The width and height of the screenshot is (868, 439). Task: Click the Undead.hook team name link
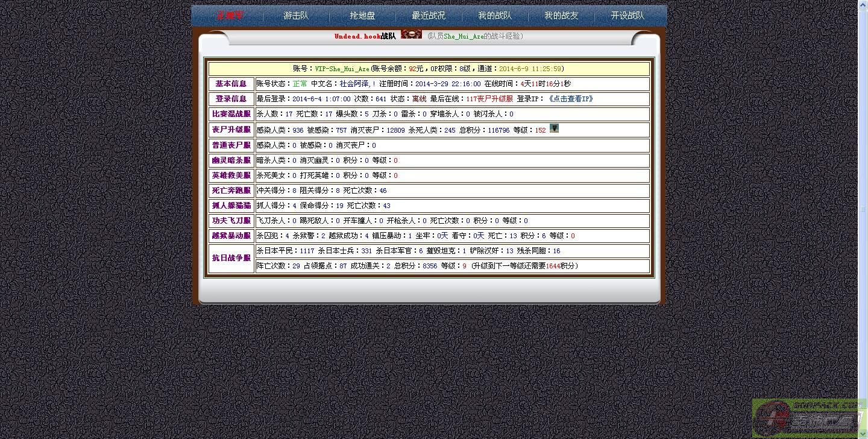point(357,36)
